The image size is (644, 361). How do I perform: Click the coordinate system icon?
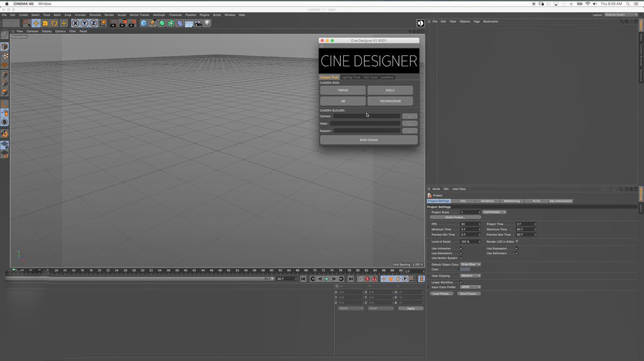[103, 23]
